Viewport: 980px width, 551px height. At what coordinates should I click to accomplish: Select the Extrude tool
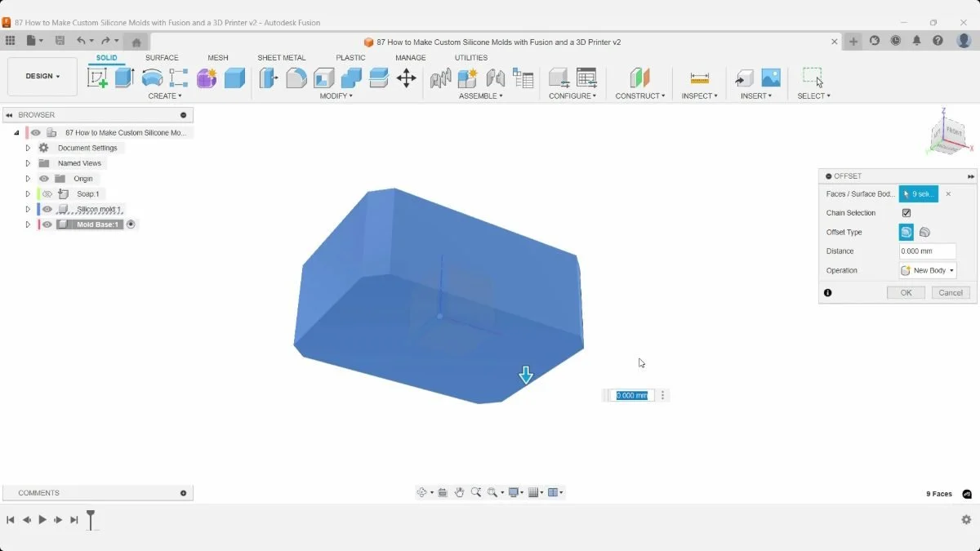pyautogui.click(x=124, y=78)
